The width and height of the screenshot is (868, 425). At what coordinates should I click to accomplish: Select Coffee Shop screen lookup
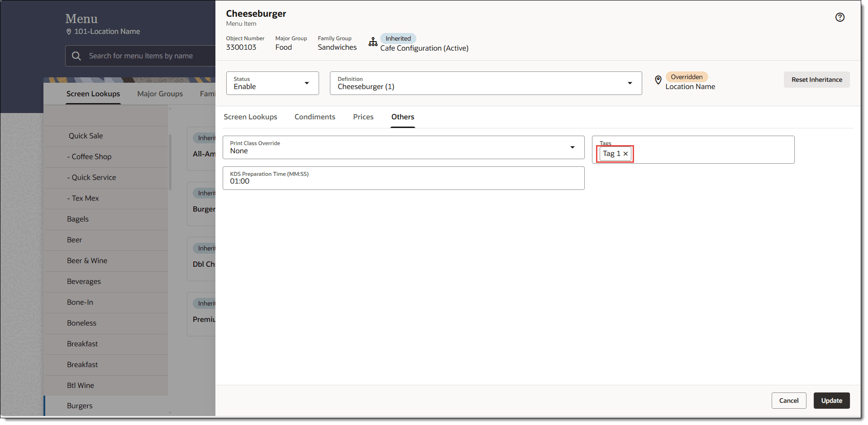click(106, 156)
